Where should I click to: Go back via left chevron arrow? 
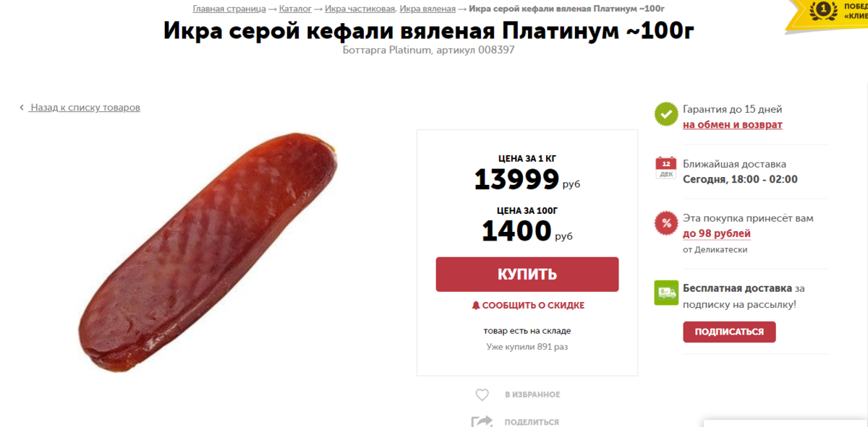[22, 108]
